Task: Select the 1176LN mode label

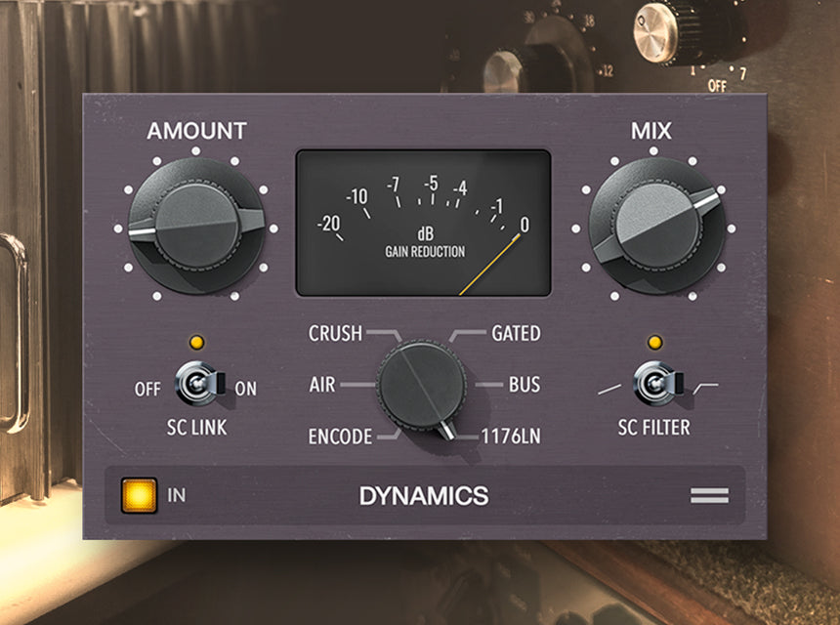Action: point(511,437)
